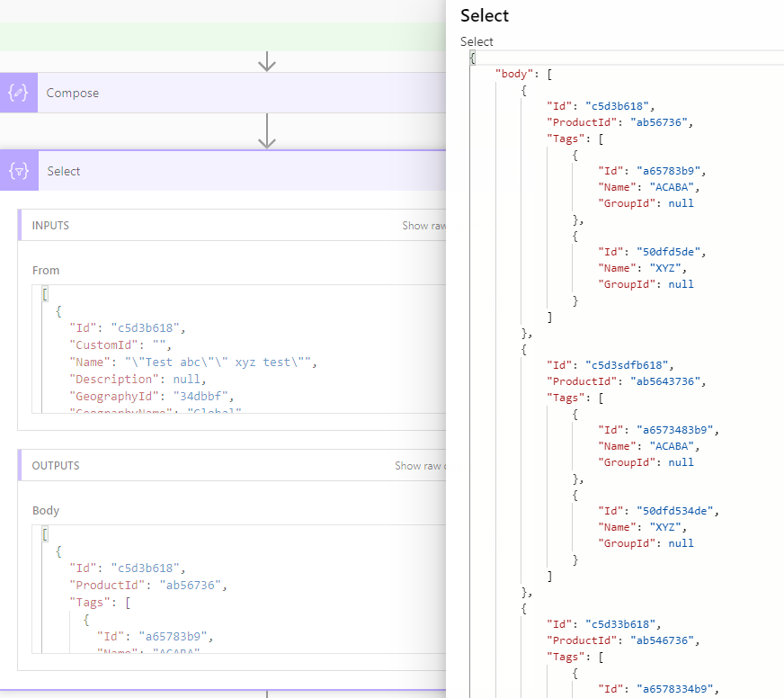
Task: Click the GroupId null value in Select pane
Action: point(681,202)
